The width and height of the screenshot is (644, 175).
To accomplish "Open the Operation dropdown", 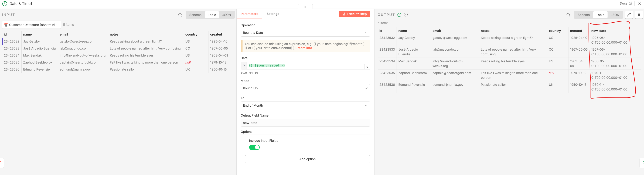I will (x=305, y=33).
